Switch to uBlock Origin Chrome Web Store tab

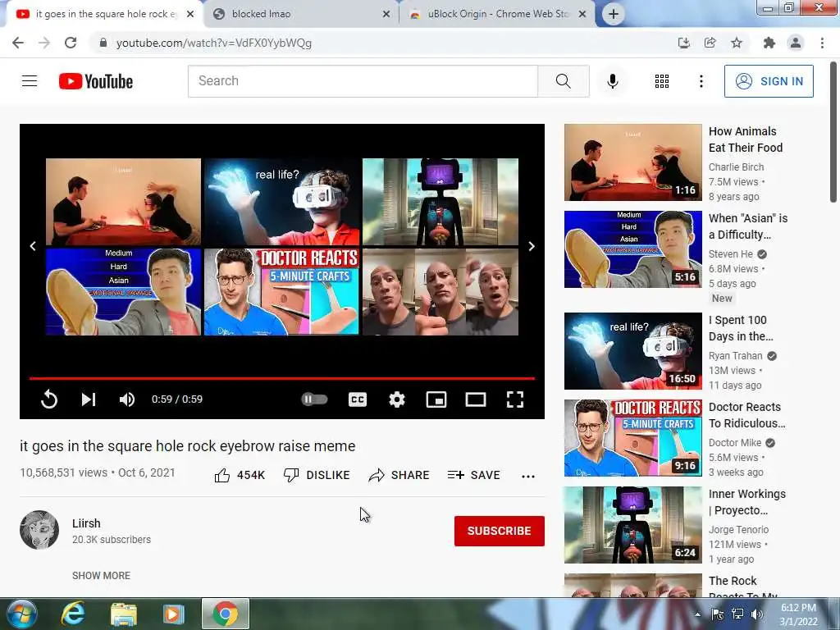click(x=497, y=14)
